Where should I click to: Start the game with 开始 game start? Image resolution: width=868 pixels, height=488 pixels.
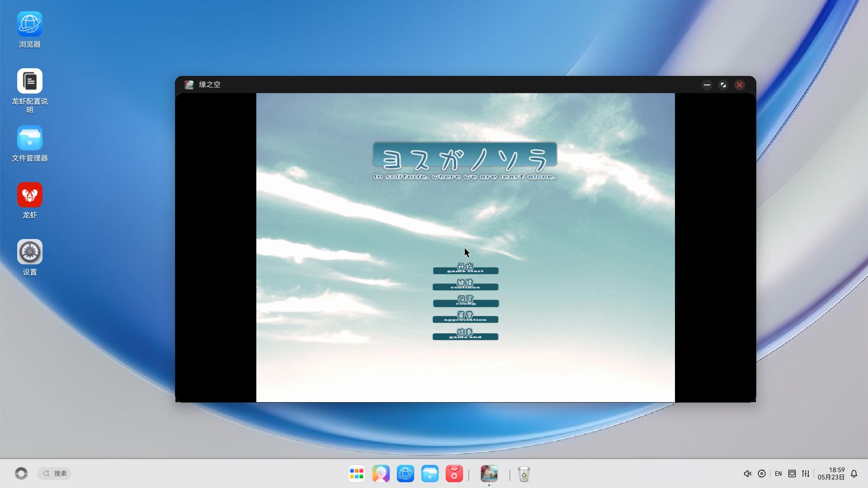point(466,269)
